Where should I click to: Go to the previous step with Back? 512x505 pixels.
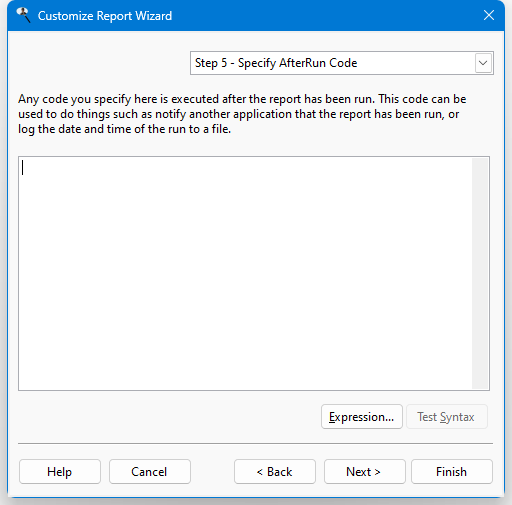275,472
